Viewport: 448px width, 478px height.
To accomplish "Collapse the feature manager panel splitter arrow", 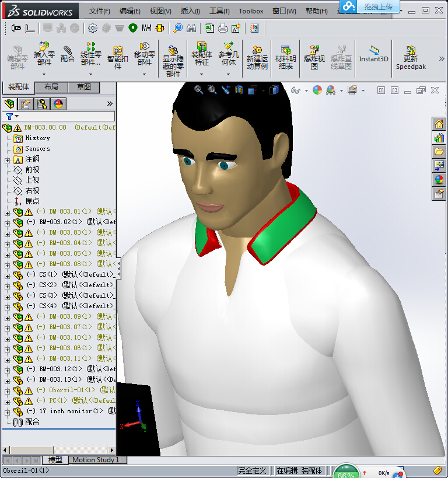I will (x=118, y=268).
